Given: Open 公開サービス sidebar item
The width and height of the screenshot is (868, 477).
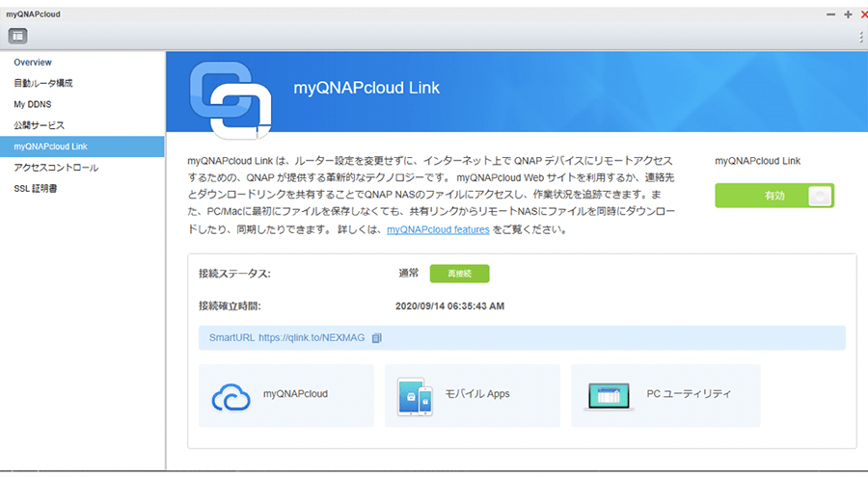Looking at the screenshot, I should 39,125.
